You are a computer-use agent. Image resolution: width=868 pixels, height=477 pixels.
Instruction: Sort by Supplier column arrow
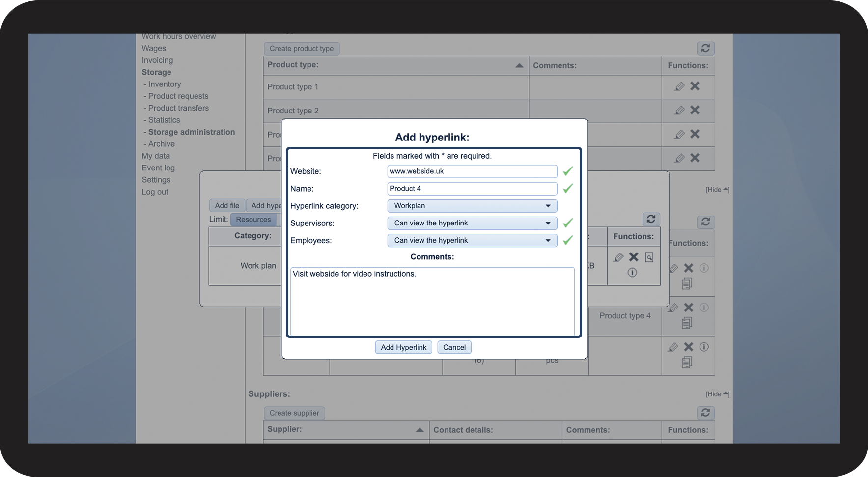pyautogui.click(x=420, y=430)
